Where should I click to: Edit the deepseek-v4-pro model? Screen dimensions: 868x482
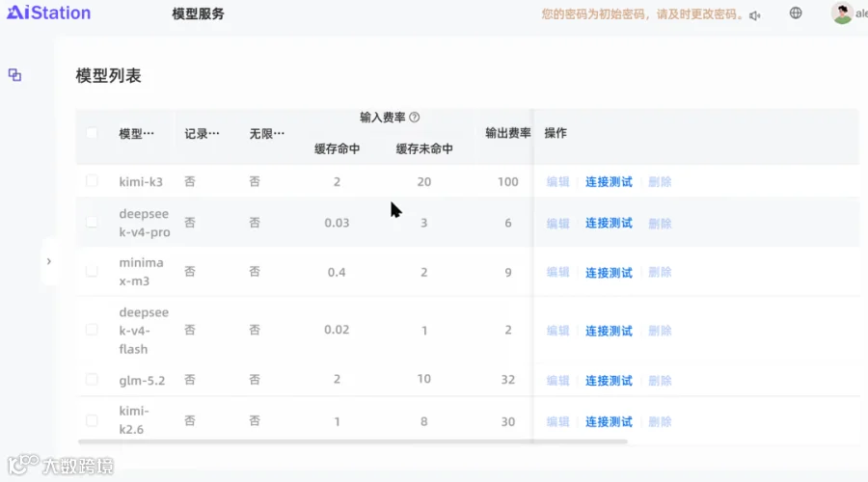(x=557, y=223)
